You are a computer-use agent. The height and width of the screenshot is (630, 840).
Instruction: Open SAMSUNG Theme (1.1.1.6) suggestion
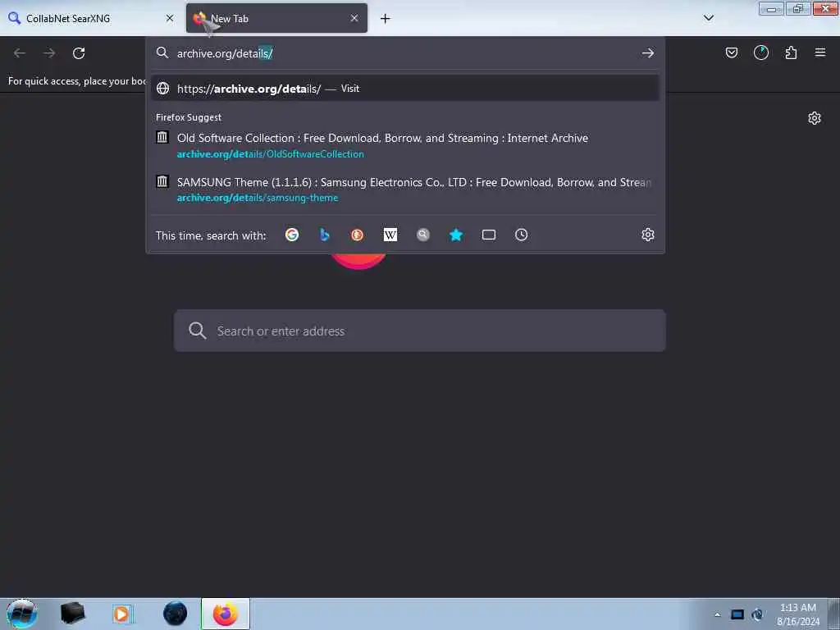coord(405,189)
